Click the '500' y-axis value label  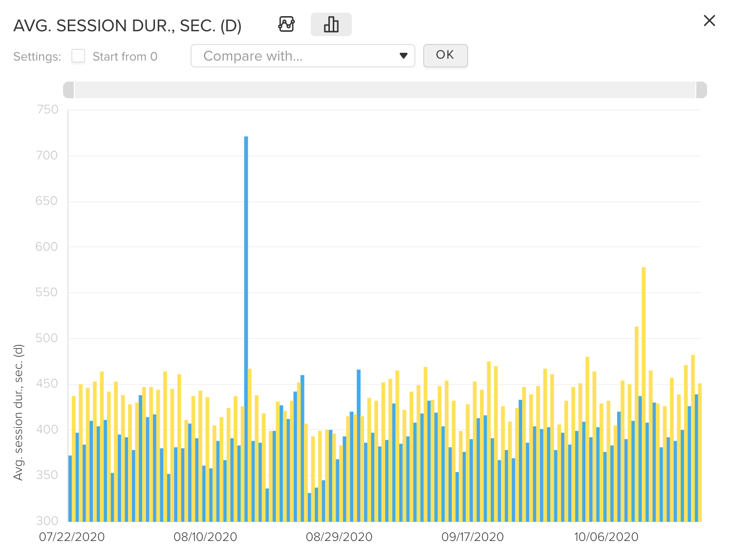(x=46, y=338)
